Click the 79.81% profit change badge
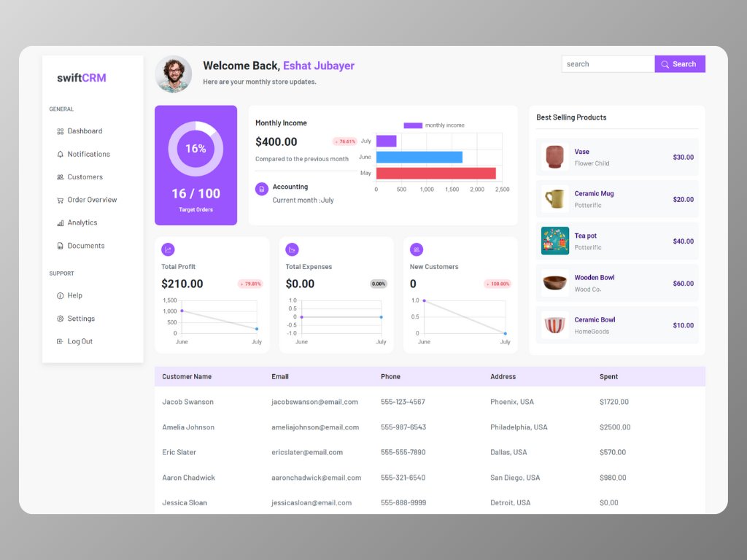 tap(251, 284)
